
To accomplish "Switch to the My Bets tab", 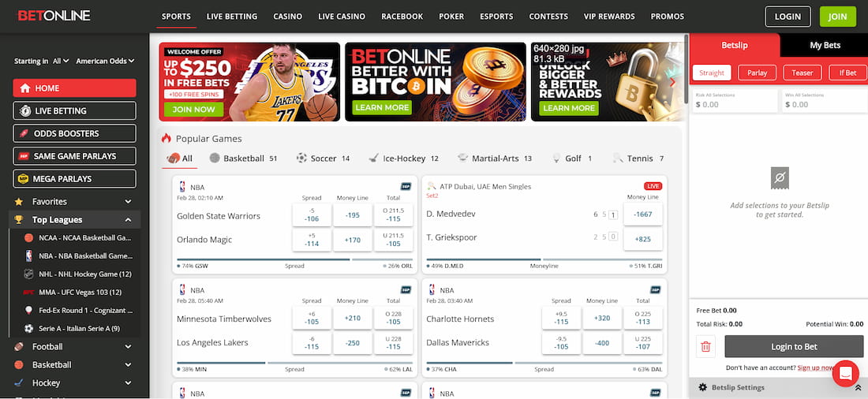I will pyautogui.click(x=825, y=46).
